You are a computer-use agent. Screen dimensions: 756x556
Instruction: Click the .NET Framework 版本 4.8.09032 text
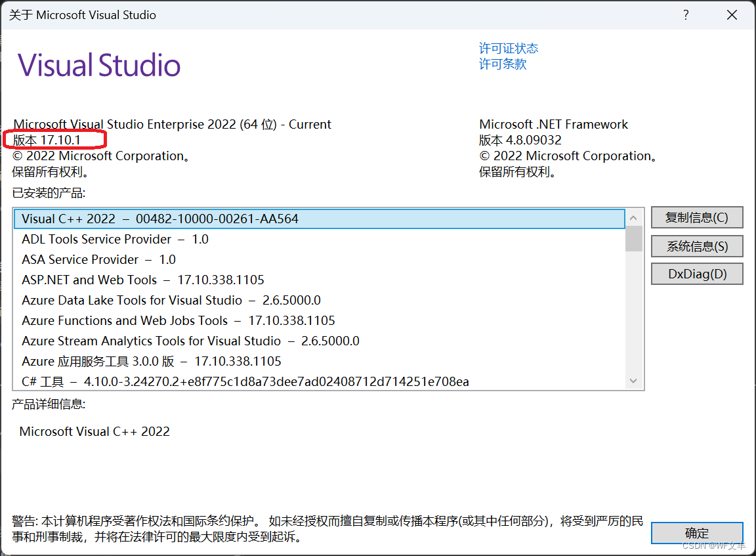click(x=520, y=140)
